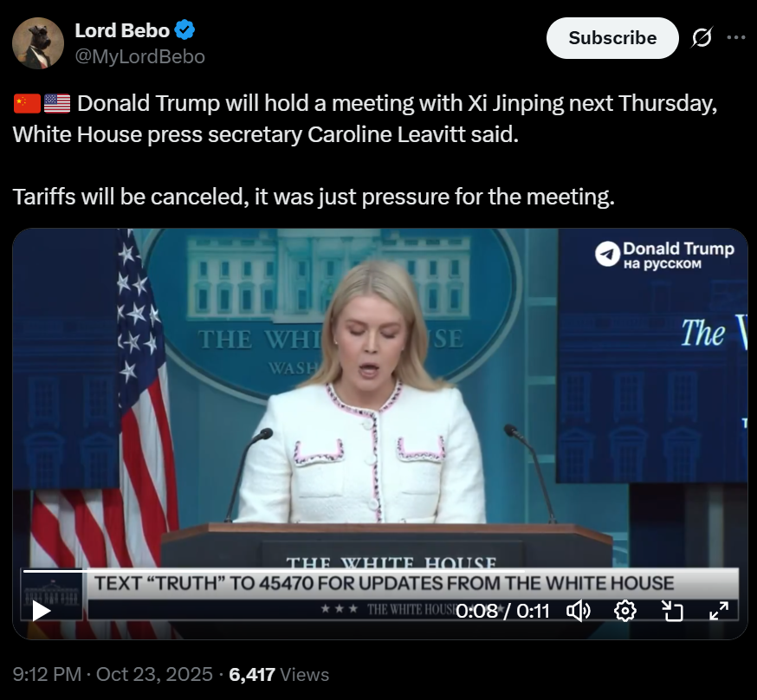Screen dimensions: 757x700
Task: Seek along the video progress bar
Action: [x=381, y=571]
